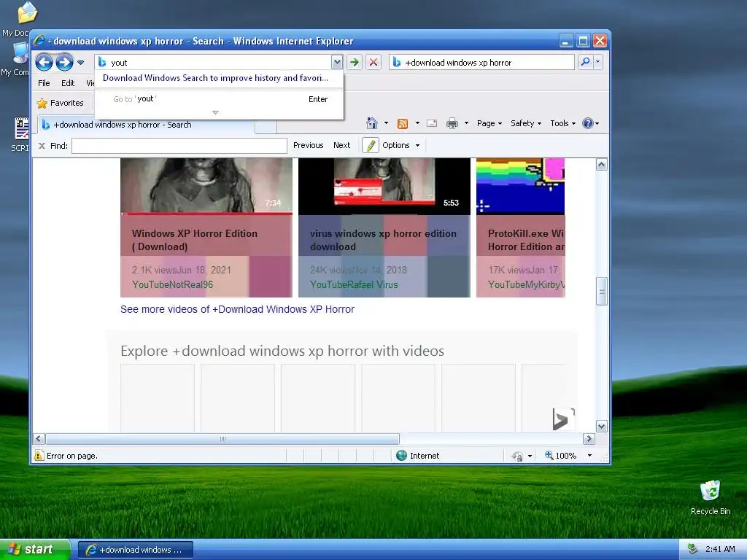Open the Feeds dropdown arrow

pyautogui.click(x=417, y=123)
